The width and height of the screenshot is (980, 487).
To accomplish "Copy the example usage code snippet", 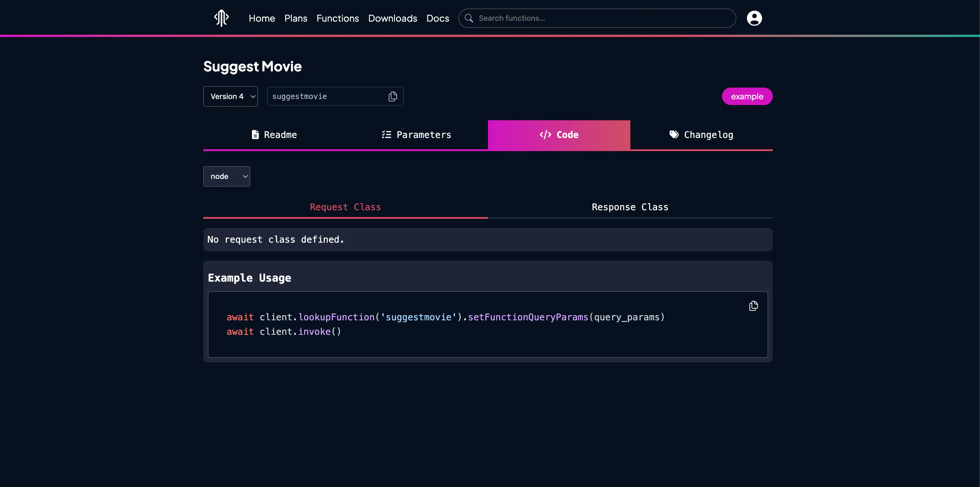I will [753, 306].
